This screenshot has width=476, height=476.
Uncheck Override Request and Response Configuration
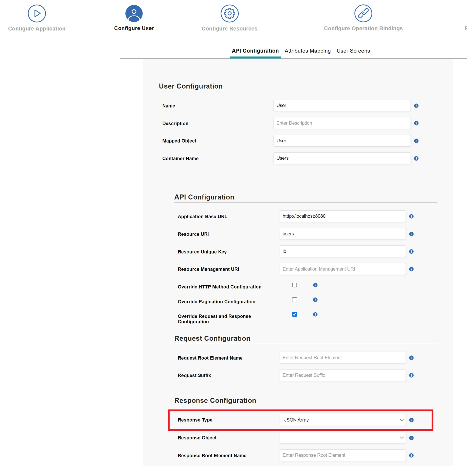(295, 314)
